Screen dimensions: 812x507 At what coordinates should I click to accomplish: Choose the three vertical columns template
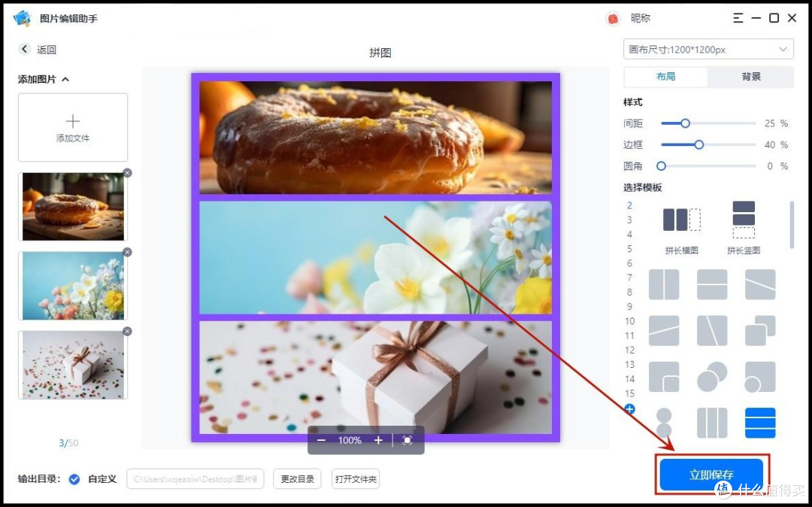coord(712,423)
